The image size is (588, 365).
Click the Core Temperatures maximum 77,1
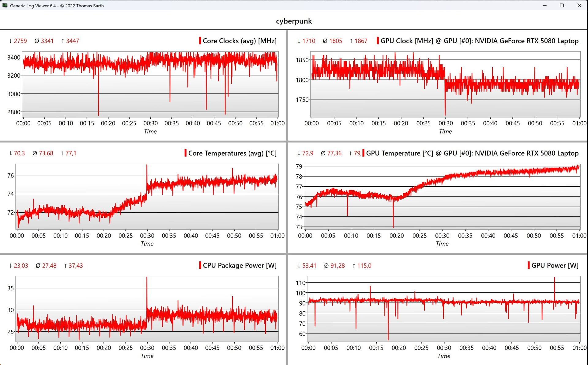(x=71, y=153)
